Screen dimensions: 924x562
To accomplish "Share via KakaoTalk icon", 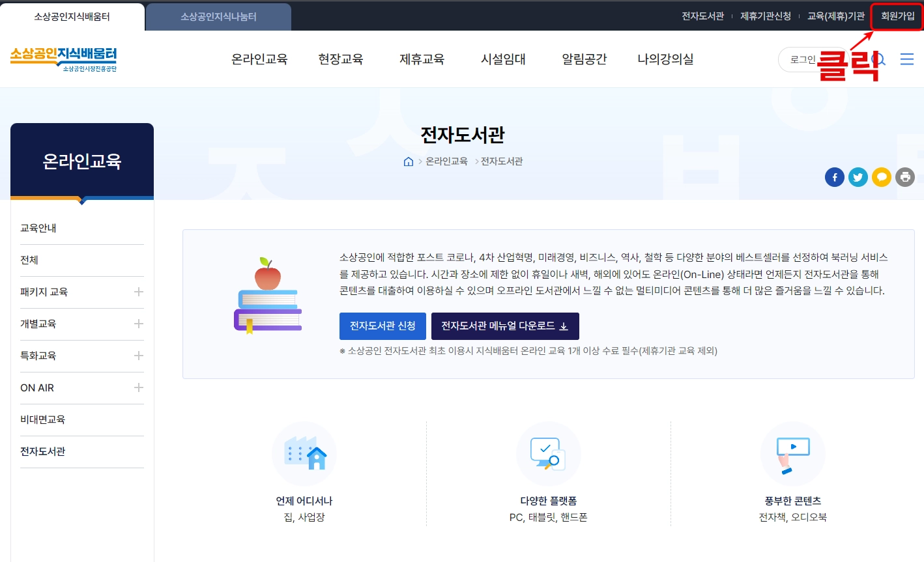I will pos(882,176).
